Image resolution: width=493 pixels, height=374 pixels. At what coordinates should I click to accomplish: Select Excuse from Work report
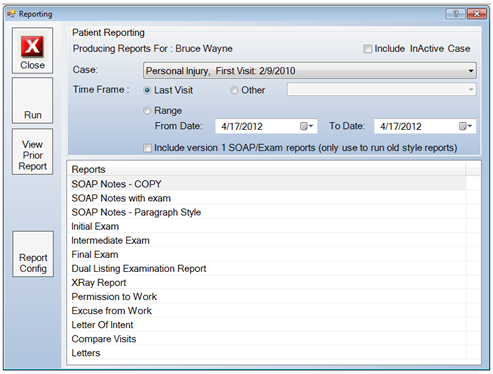(266, 311)
